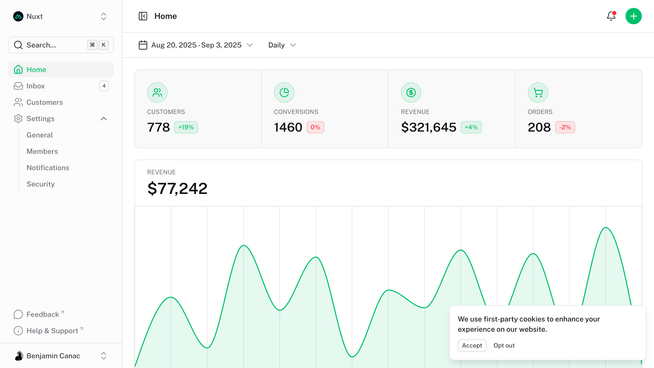
Task: Collapse the Settings section chevron
Action: click(103, 118)
